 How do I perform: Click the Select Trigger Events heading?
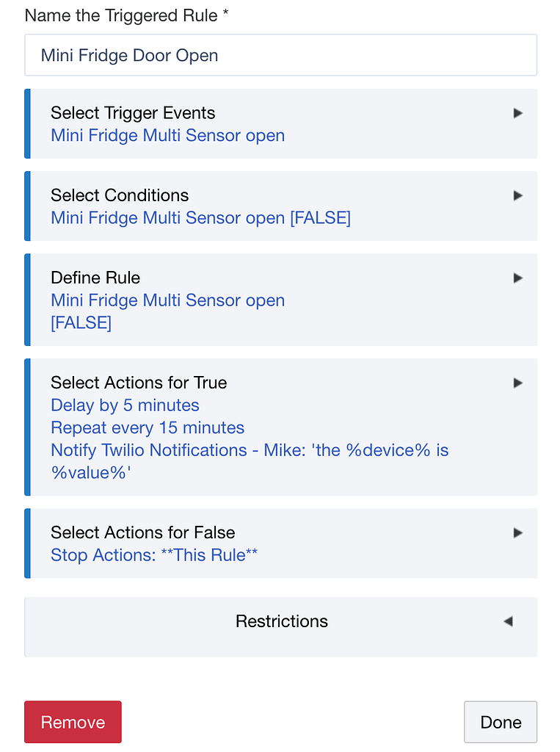[133, 113]
